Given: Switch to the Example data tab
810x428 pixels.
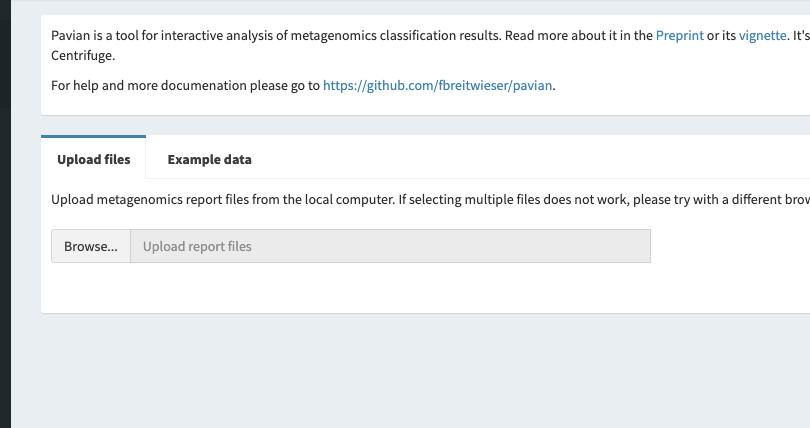Looking at the screenshot, I should 209,159.
